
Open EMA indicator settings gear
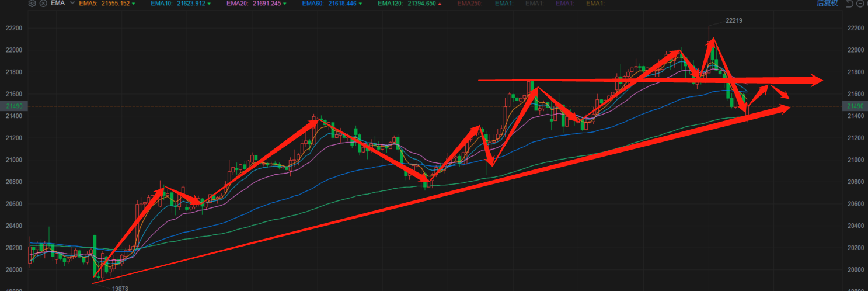32,4
